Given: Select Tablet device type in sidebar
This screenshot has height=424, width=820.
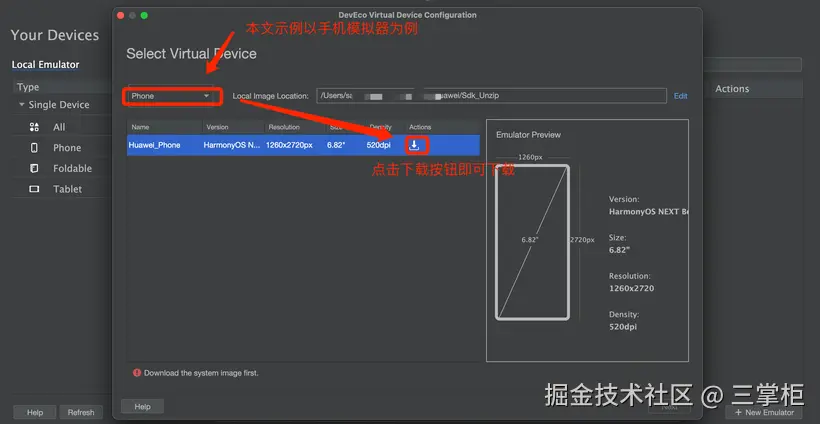Looking at the screenshot, I should pos(67,189).
